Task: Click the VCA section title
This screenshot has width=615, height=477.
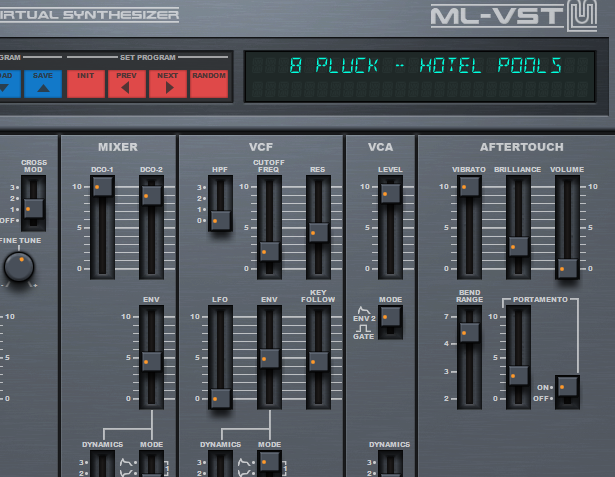Action: pos(380,147)
